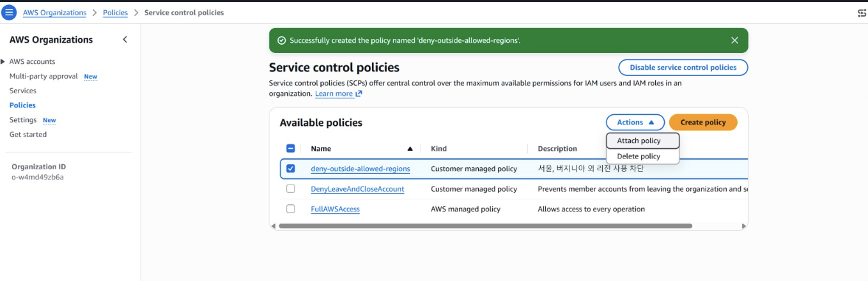Choose Attach policy from Actions menu
868x281 pixels.
[x=642, y=140]
